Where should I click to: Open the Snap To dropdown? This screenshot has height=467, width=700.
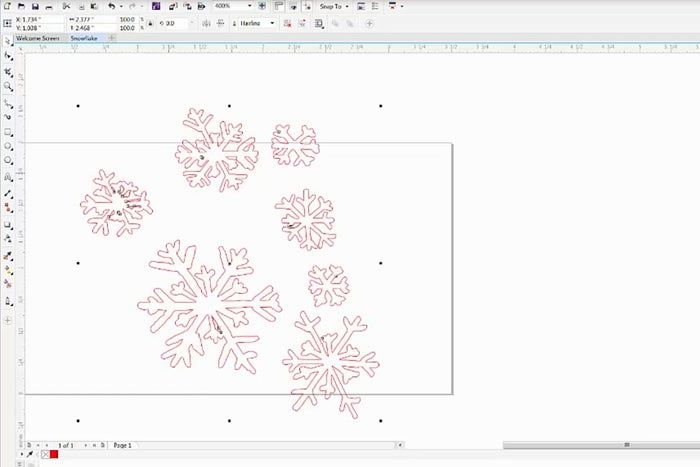[x=335, y=6]
